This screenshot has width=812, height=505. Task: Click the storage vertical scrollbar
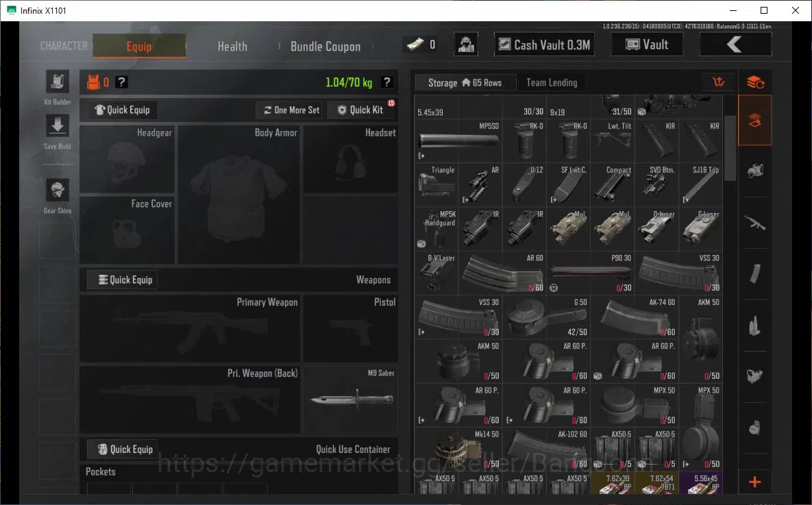(x=730, y=148)
